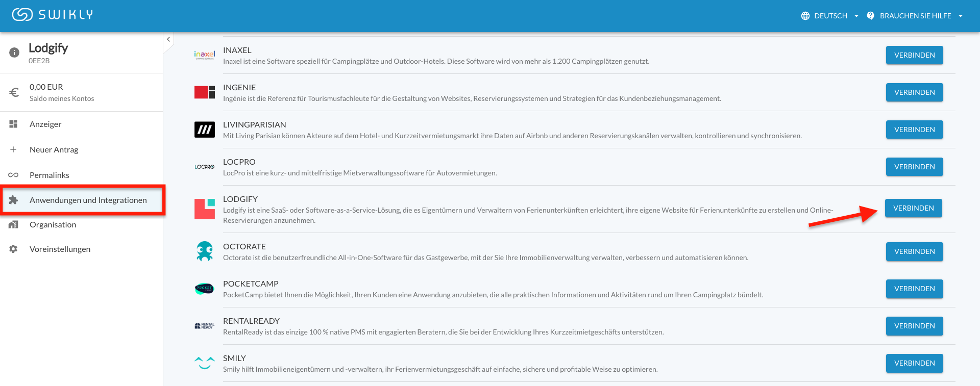Connect the POCKETCAMP integration

pyautogui.click(x=914, y=289)
